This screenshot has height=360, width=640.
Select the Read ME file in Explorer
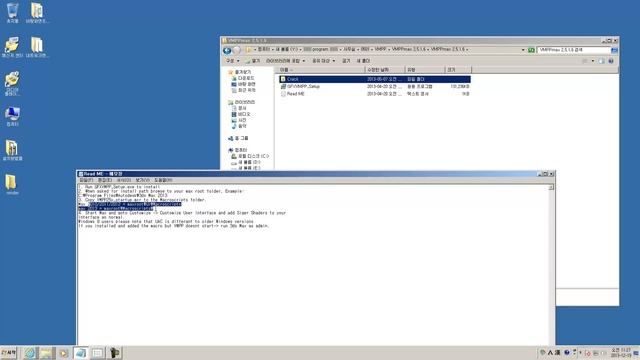[x=375, y=94]
